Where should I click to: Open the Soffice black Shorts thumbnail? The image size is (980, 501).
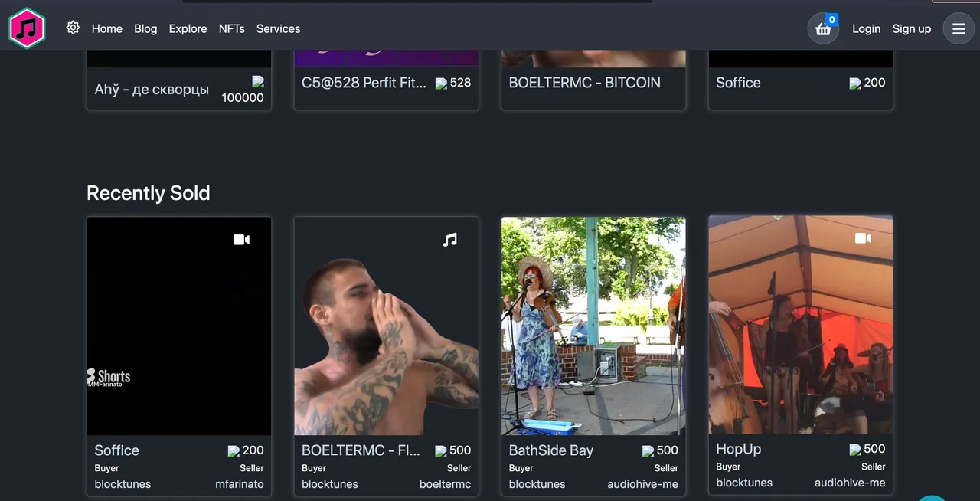[179, 326]
